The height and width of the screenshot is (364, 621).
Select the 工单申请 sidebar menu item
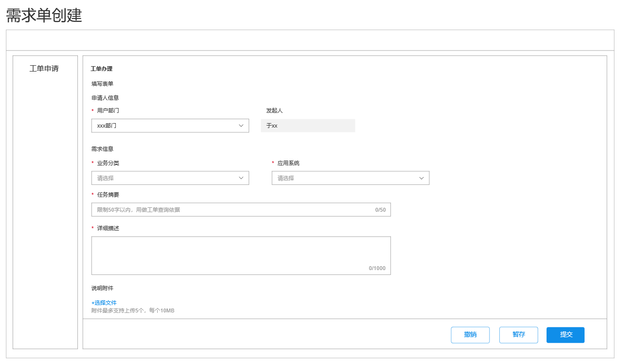pos(44,69)
